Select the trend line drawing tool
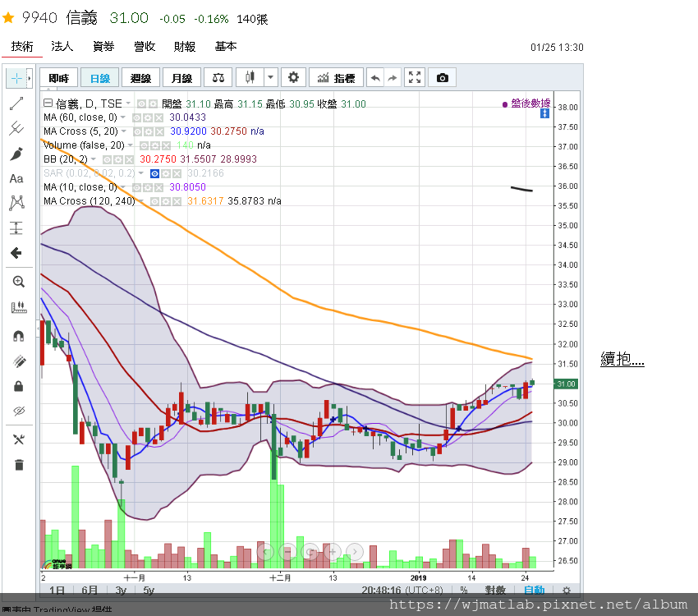698x616 pixels. (x=16, y=103)
